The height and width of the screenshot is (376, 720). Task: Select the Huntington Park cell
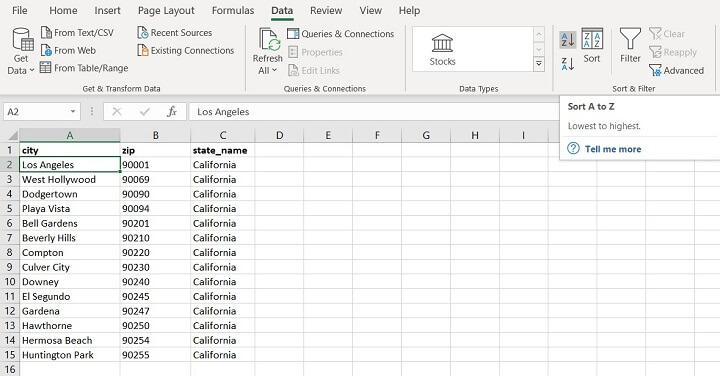point(70,355)
